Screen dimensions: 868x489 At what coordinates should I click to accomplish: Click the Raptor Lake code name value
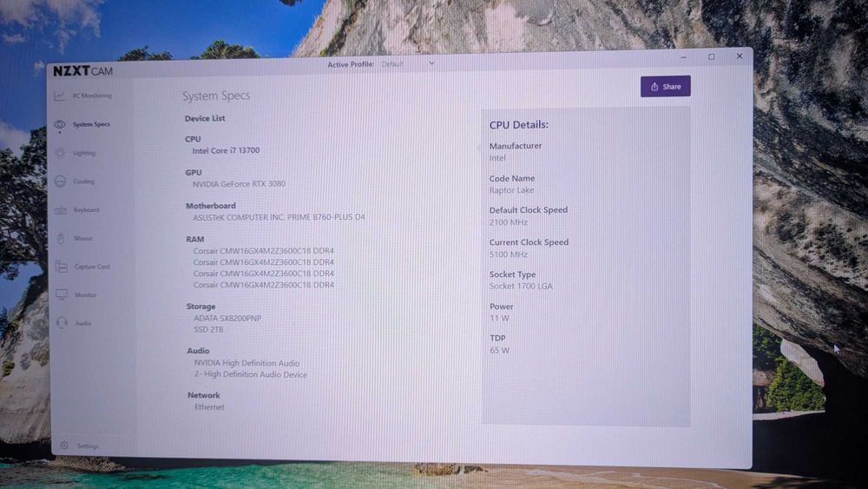tap(511, 190)
